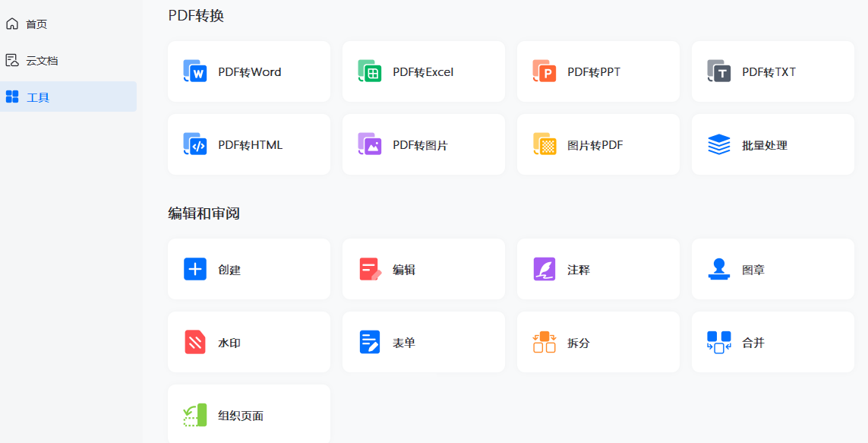Open the 图章 stamp card
The height and width of the screenshot is (443, 868).
coord(773,269)
